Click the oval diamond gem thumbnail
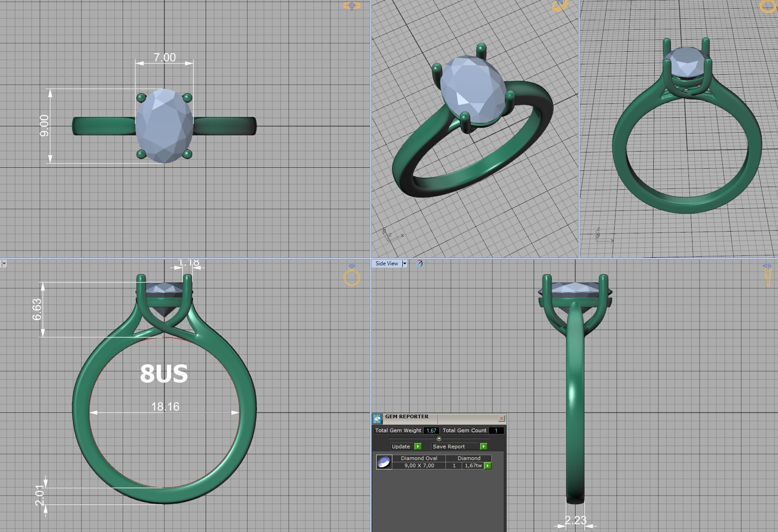 coord(384,462)
